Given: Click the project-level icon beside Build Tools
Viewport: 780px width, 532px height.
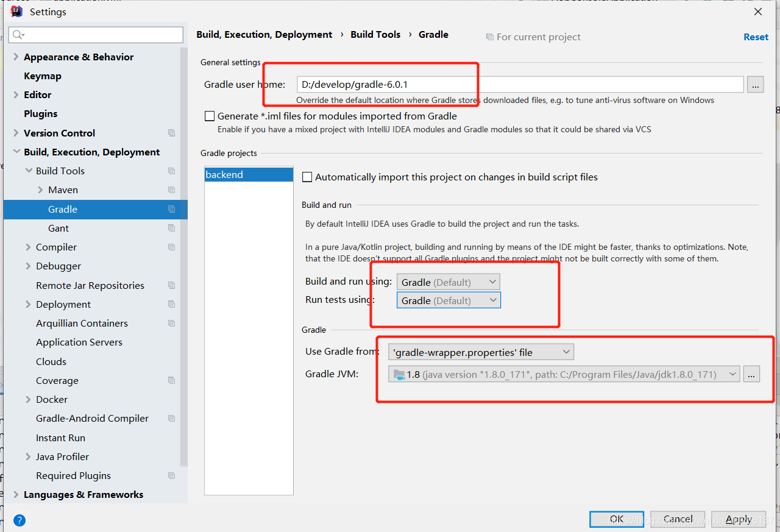Looking at the screenshot, I should click(172, 171).
